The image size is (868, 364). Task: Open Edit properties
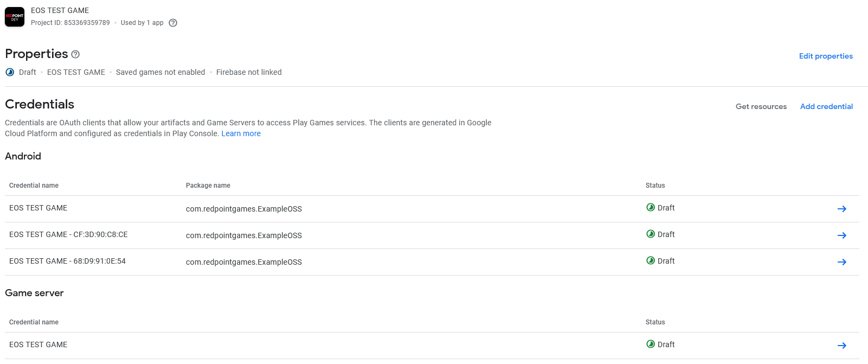click(826, 56)
